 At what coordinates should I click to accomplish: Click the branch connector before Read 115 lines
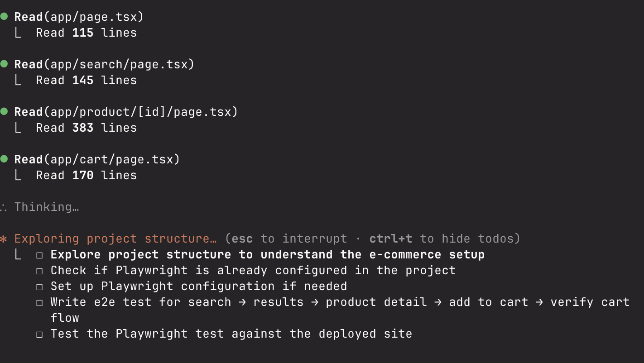click(x=18, y=33)
